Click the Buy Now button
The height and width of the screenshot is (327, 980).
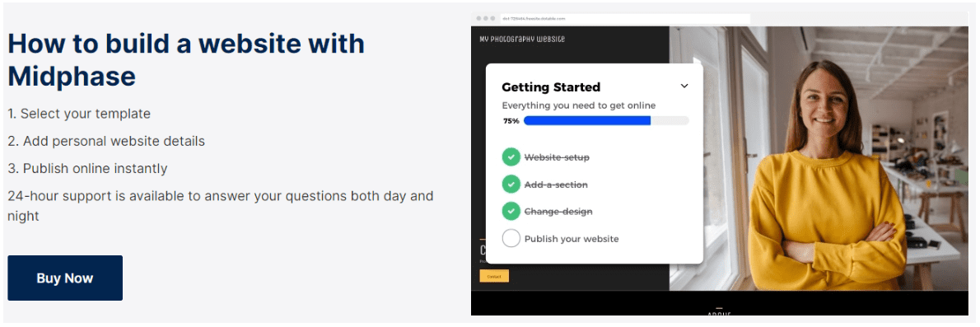click(65, 278)
